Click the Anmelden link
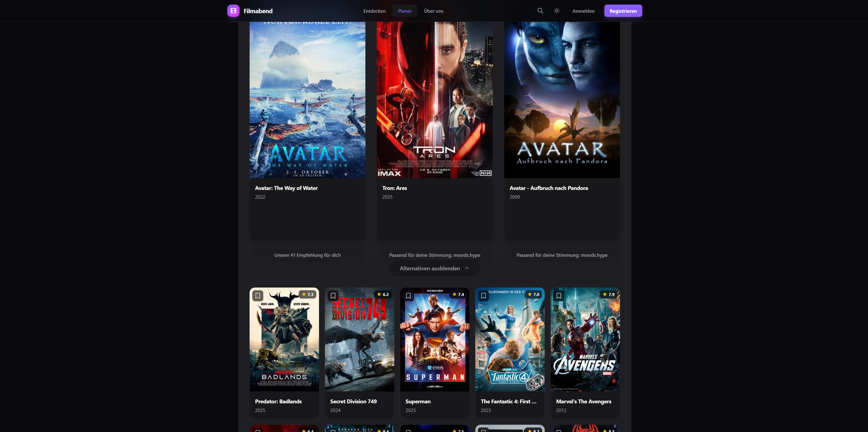 (583, 11)
